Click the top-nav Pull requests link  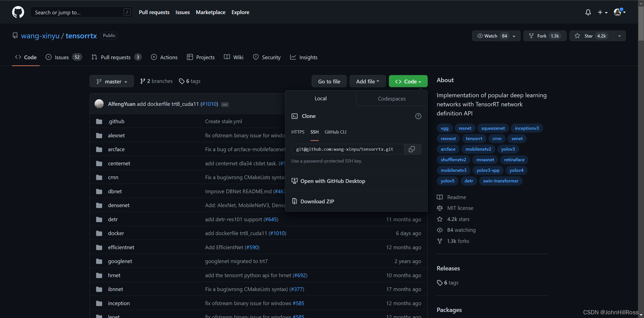(154, 12)
